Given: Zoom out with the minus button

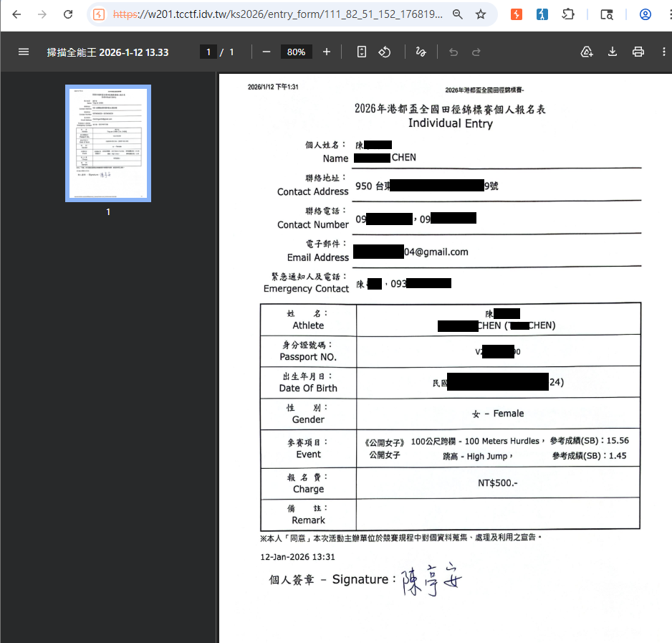Looking at the screenshot, I should [x=266, y=52].
